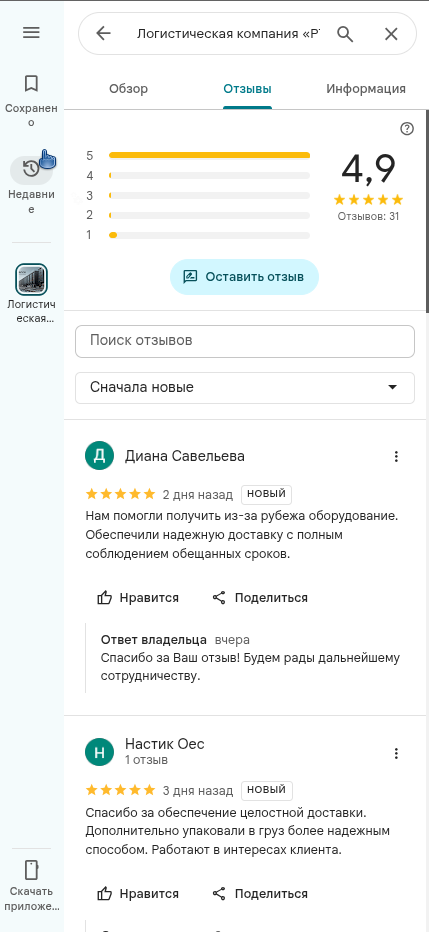Click the Оставить отзыв button
Screen dimensions: 429x932
(244, 277)
